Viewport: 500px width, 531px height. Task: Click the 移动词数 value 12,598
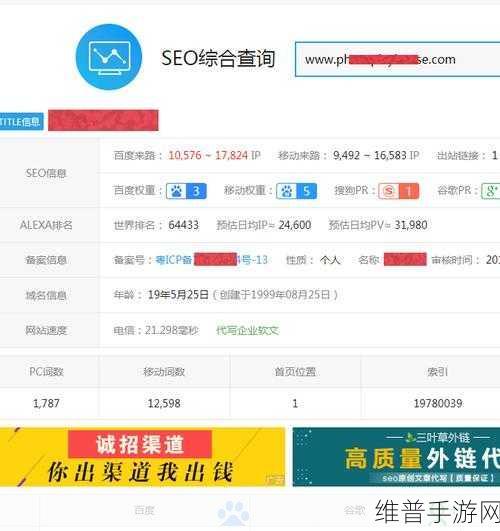[164, 403]
